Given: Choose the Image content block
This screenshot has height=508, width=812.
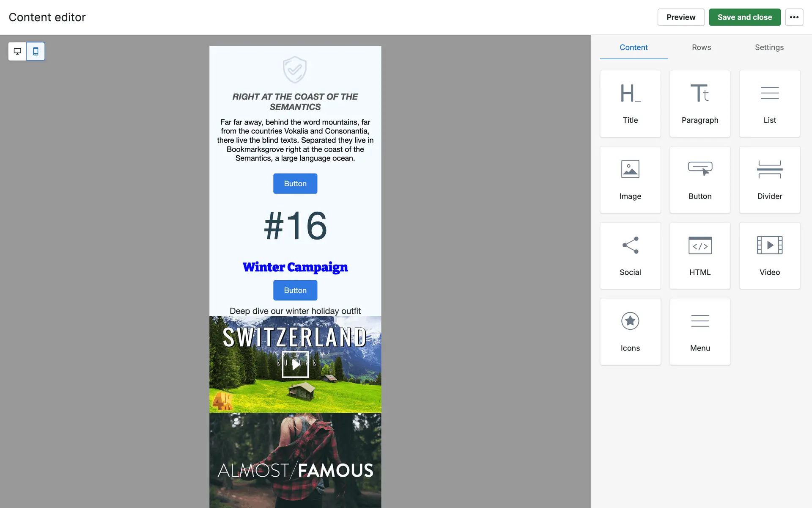Looking at the screenshot, I should [630, 179].
